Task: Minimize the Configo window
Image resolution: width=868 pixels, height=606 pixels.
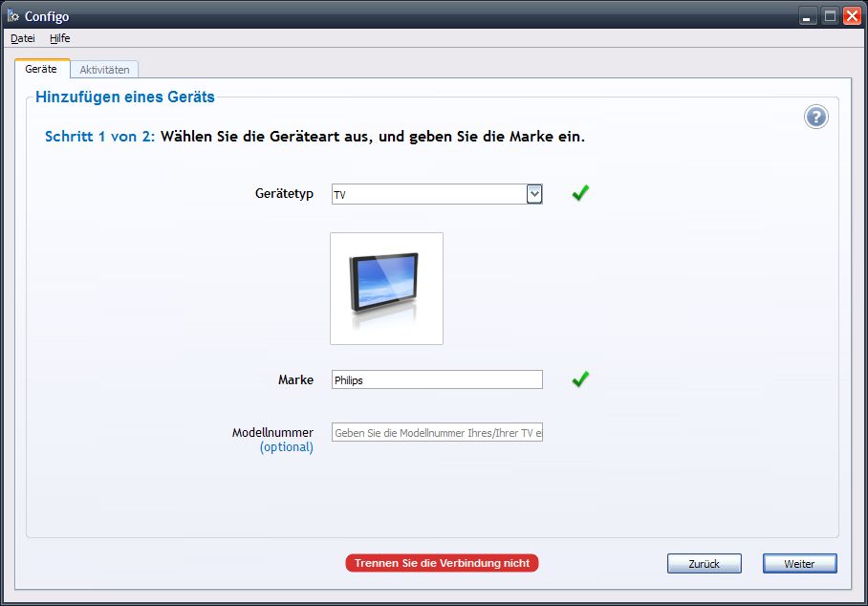Action: pos(809,16)
